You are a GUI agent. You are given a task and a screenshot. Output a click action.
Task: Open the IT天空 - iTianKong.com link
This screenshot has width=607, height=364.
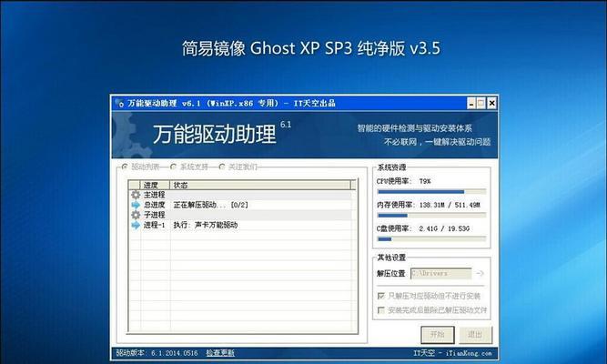[x=452, y=353]
